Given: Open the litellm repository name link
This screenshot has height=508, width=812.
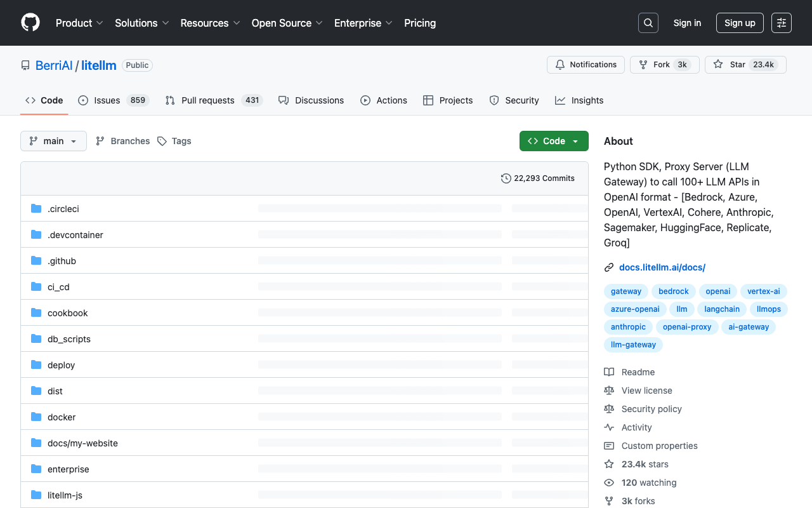Looking at the screenshot, I should [x=98, y=65].
